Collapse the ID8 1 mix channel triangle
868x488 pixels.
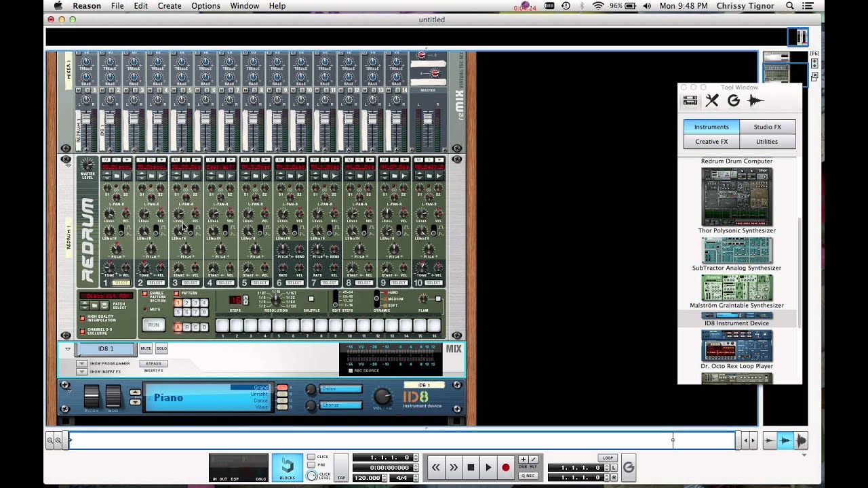tap(68, 349)
